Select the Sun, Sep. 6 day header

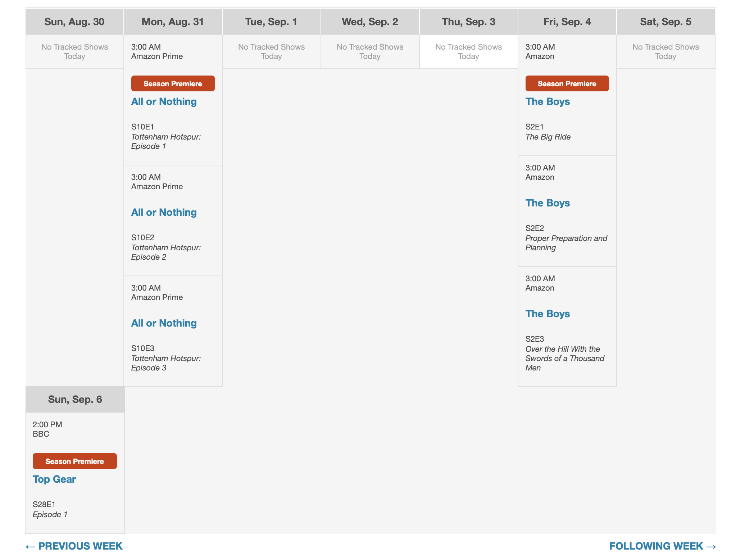[x=75, y=400]
